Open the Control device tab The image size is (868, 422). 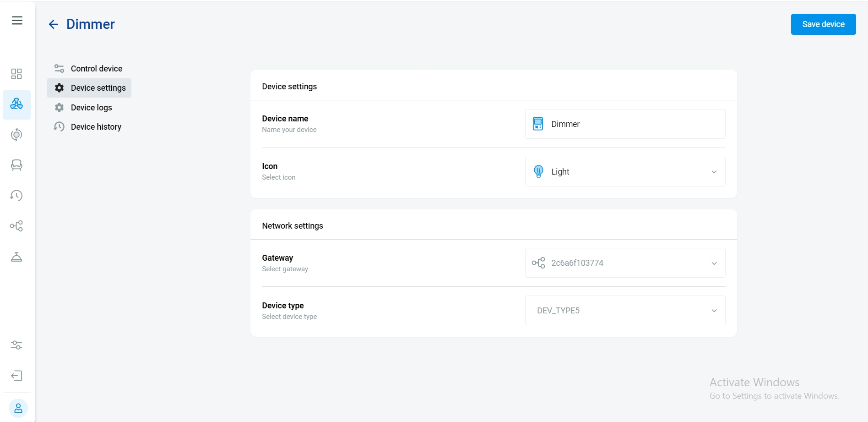(89, 68)
